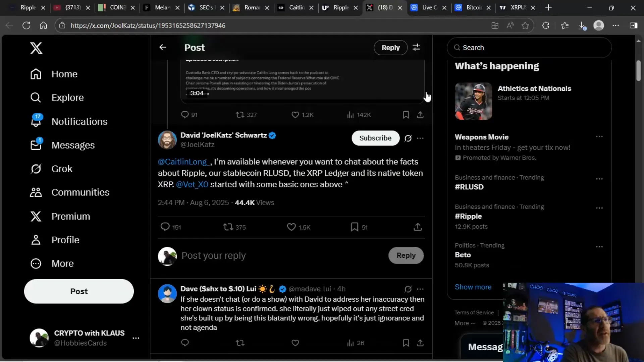Open more options on David Schwartz post
644x362 pixels.
(420, 138)
